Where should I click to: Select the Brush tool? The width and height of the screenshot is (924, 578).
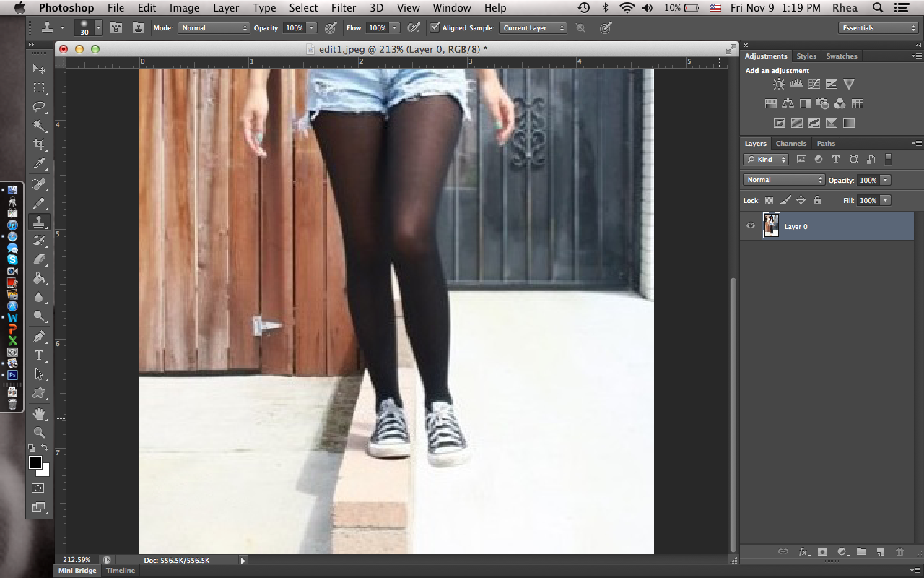(39, 204)
